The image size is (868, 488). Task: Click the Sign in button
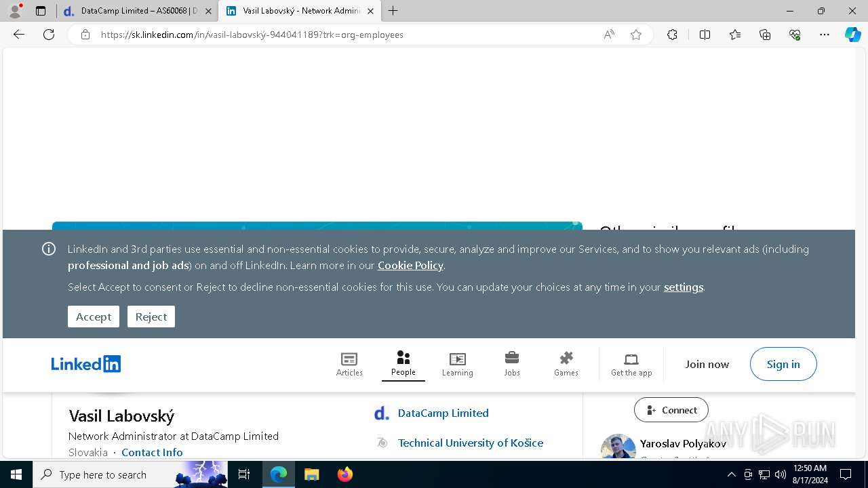783,364
